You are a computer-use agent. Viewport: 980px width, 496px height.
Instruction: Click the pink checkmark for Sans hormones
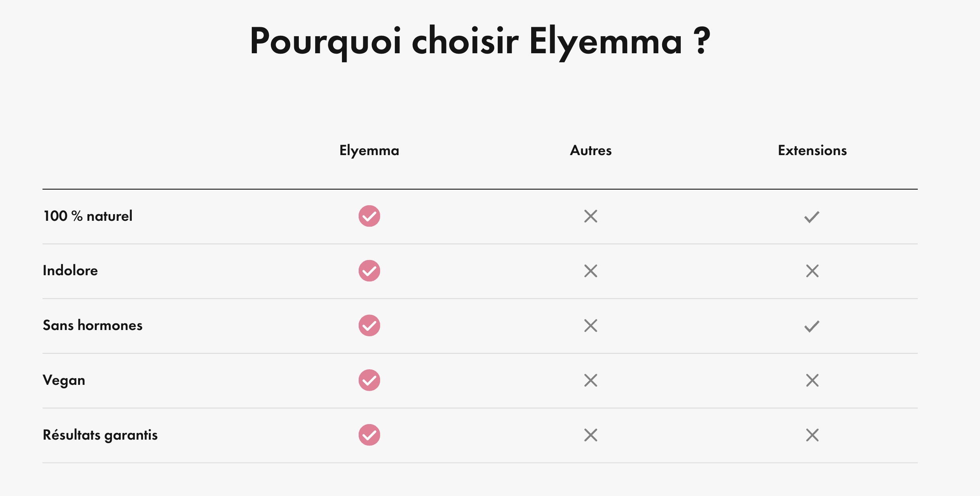[369, 325]
